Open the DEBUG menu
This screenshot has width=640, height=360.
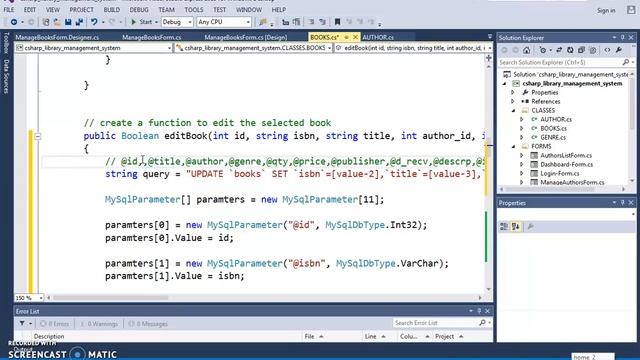[x=139, y=9]
